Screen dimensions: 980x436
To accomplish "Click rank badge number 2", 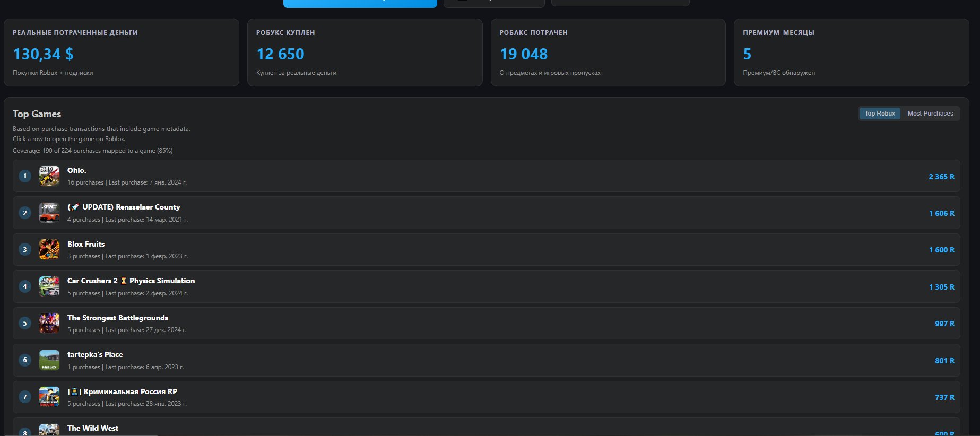I will click(x=25, y=213).
